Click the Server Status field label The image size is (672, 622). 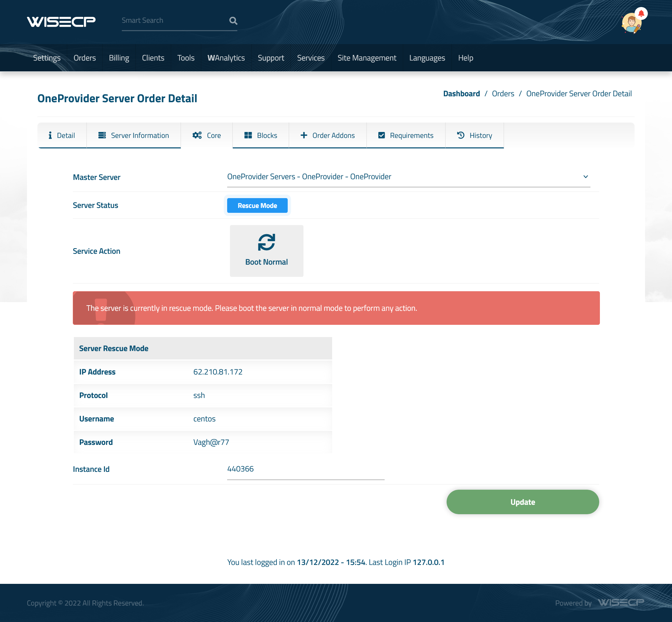coord(96,205)
